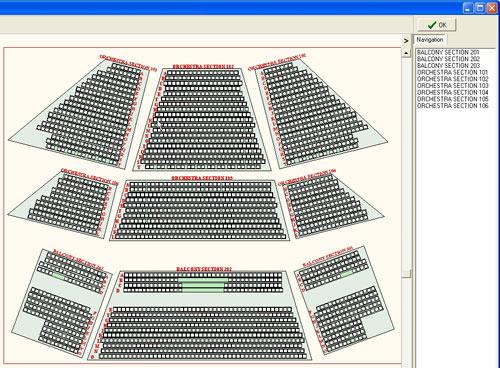Select ORCHESTRA SECTION 105 in the list
The width and height of the screenshot is (500, 368).
[452, 99]
